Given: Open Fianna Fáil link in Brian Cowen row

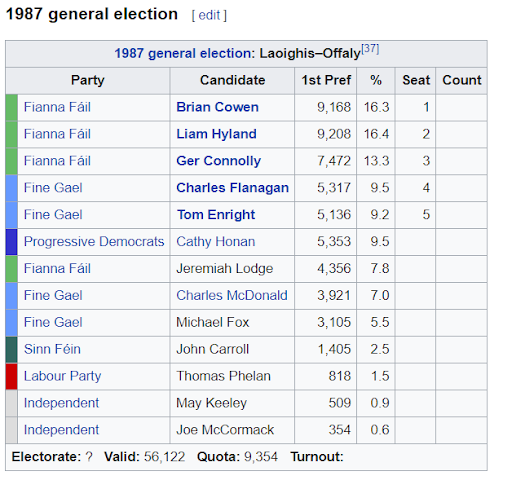Looking at the screenshot, I should (57, 107).
